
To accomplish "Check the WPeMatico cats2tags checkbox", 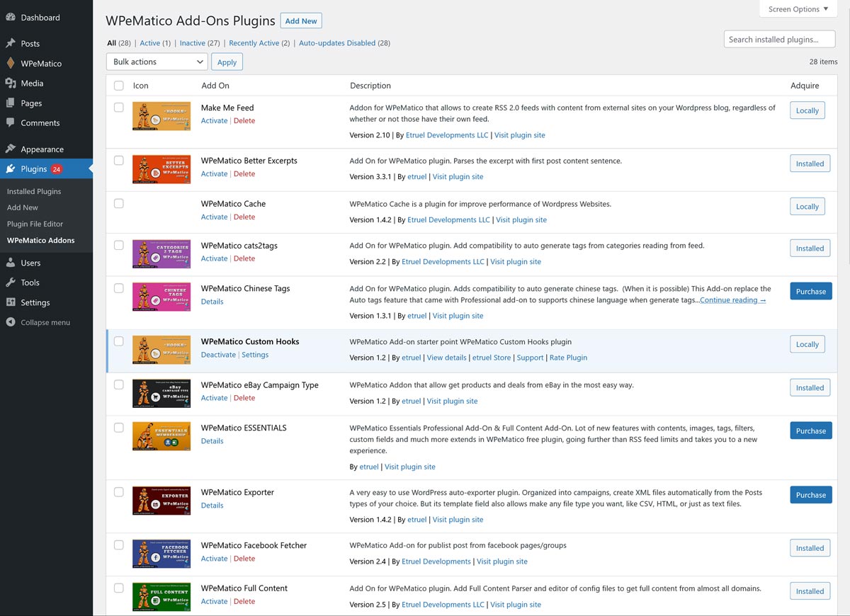I will click(x=118, y=246).
